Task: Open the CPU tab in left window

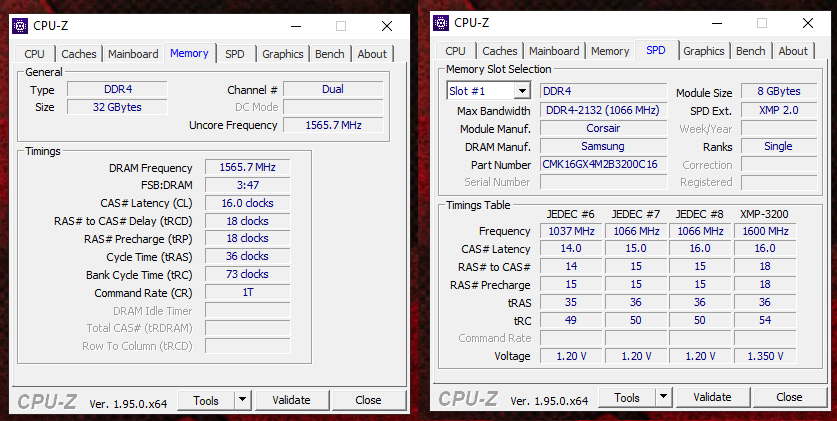Action: coord(35,54)
